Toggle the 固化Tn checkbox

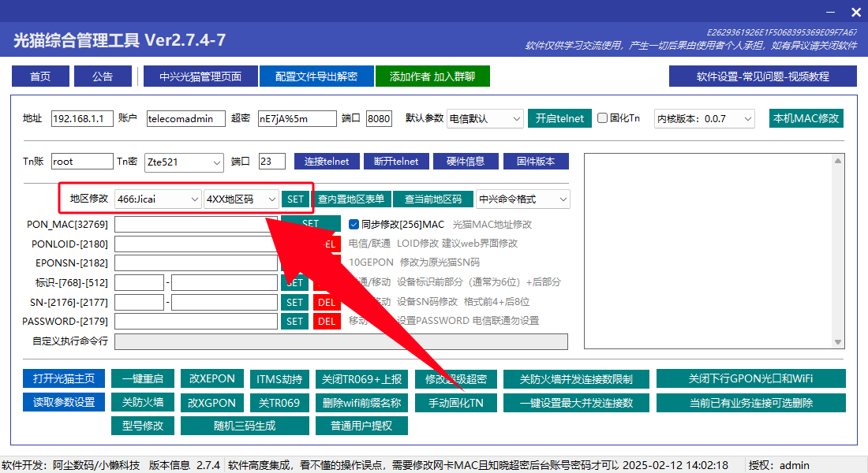click(603, 117)
